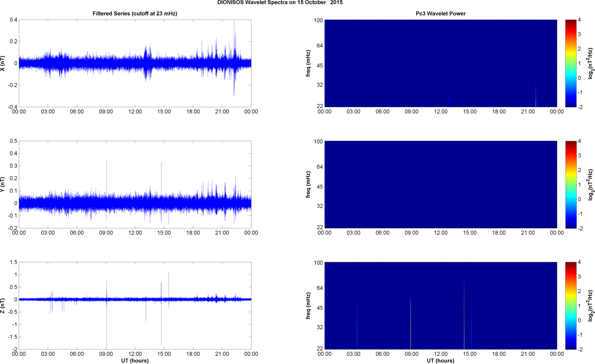Viewport: 595px width, 364px height.
Task: Click log2(nT²/Hz) label of Y spectrum colorbar
Action: coord(591,185)
